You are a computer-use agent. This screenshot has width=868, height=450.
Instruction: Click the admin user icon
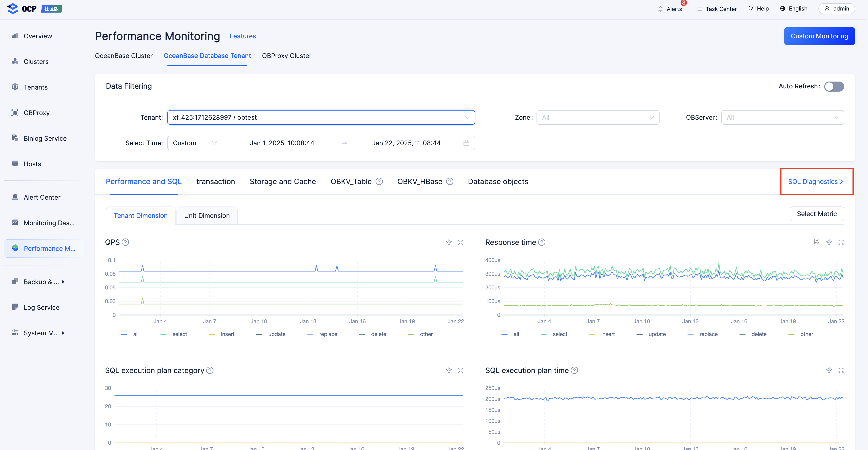pos(827,9)
